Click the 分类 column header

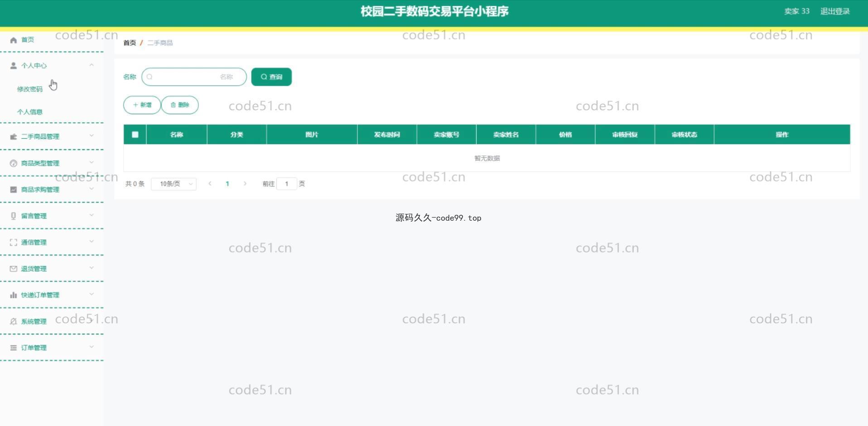[x=237, y=135]
